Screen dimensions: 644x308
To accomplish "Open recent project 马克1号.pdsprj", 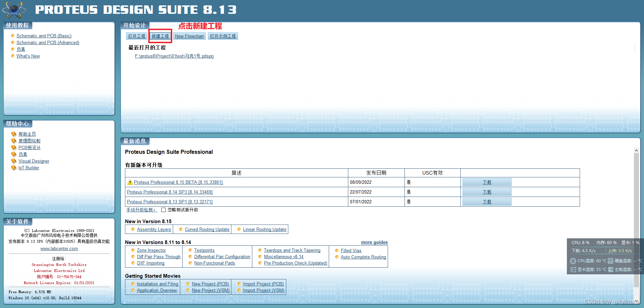I will 174,56.
